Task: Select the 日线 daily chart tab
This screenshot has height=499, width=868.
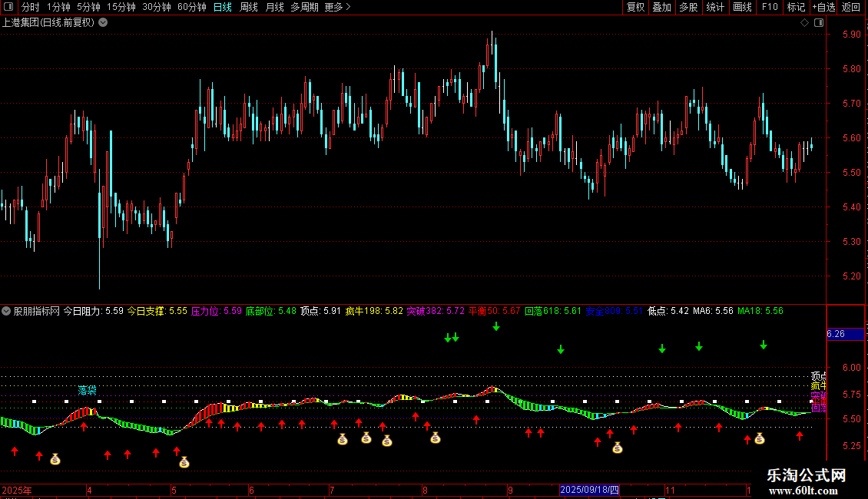Action: [x=223, y=7]
